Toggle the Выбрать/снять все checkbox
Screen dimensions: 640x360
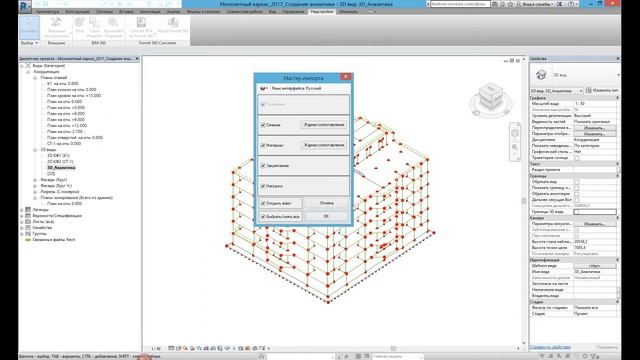(263, 217)
